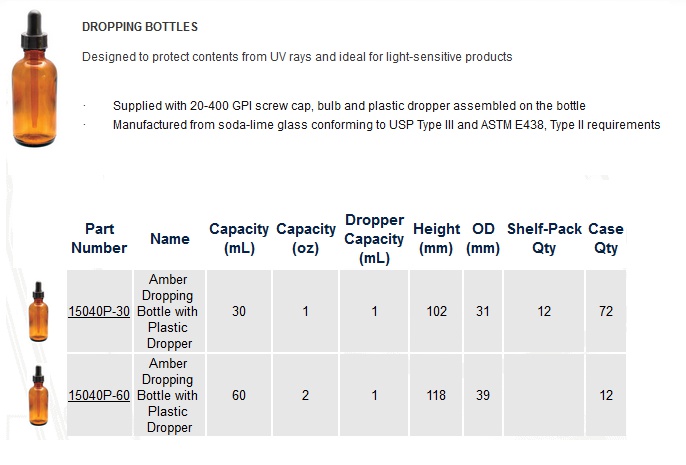This screenshot has width=686, height=465.
Task: Click the large amber dropper bottle image
Action: [35, 79]
